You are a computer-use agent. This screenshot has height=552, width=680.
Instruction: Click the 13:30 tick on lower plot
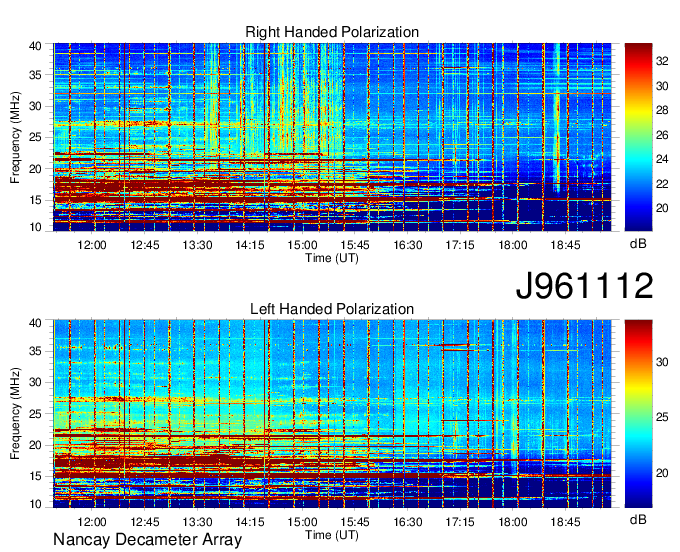[x=197, y=522]
